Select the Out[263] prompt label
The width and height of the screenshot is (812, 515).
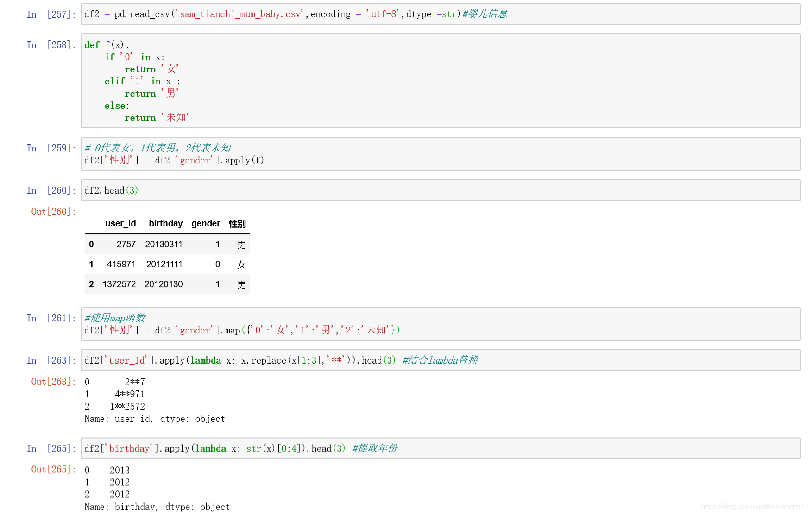click(x=53, y=382)
